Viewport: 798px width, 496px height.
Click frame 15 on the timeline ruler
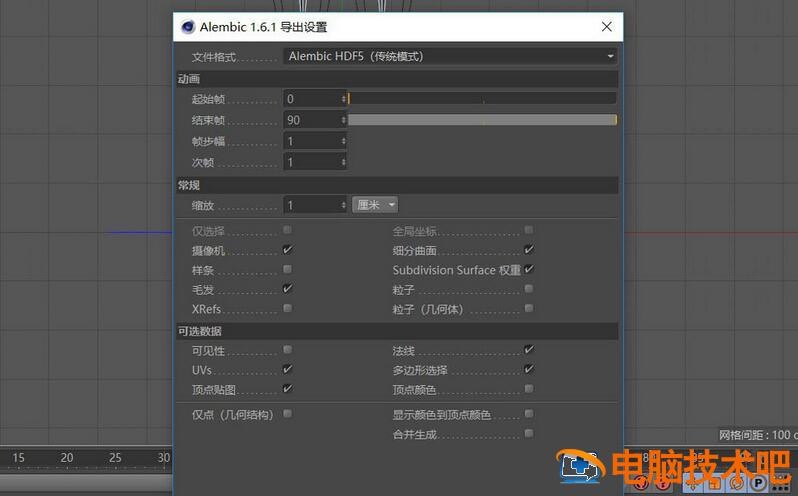(x=18, y=457)
